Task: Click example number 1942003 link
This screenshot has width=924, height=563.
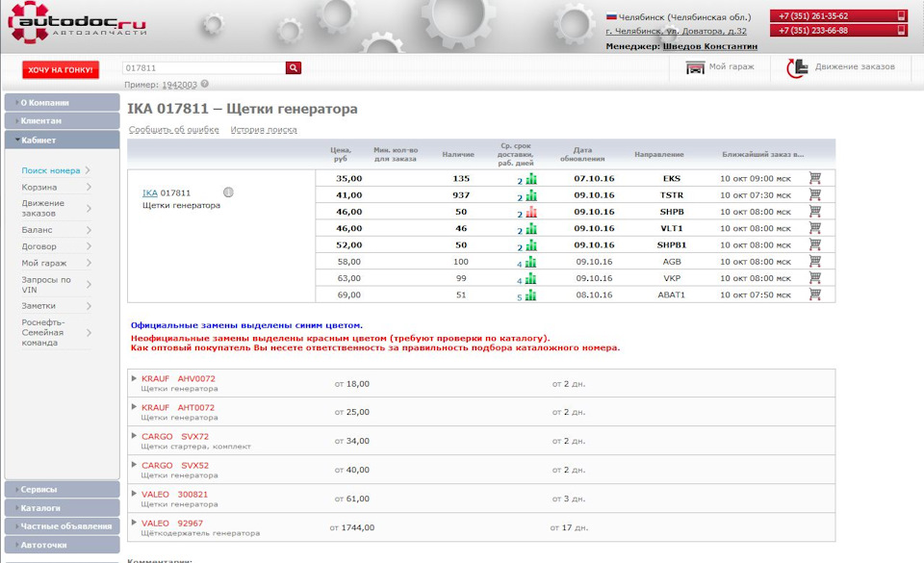Action: 180,85
